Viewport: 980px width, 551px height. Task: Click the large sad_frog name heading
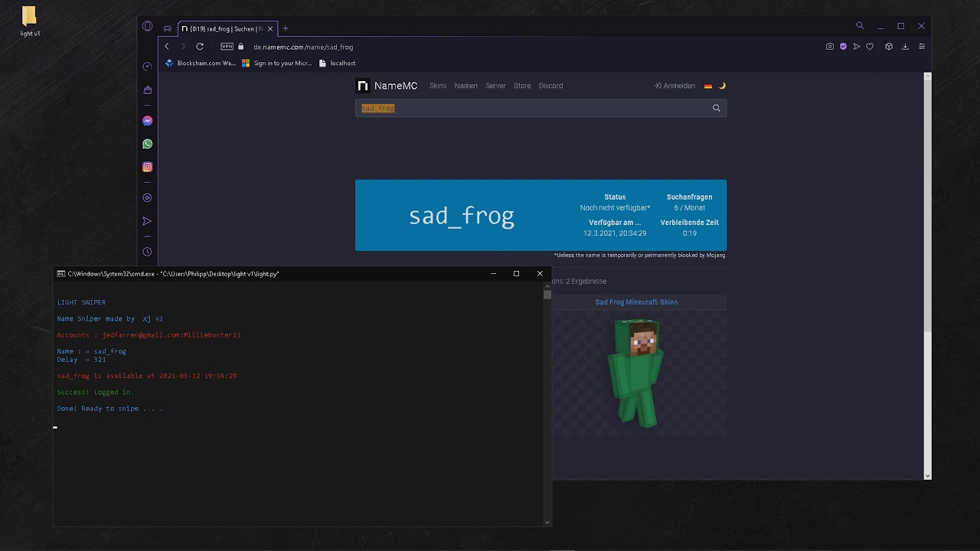click(x=462, y=216)
